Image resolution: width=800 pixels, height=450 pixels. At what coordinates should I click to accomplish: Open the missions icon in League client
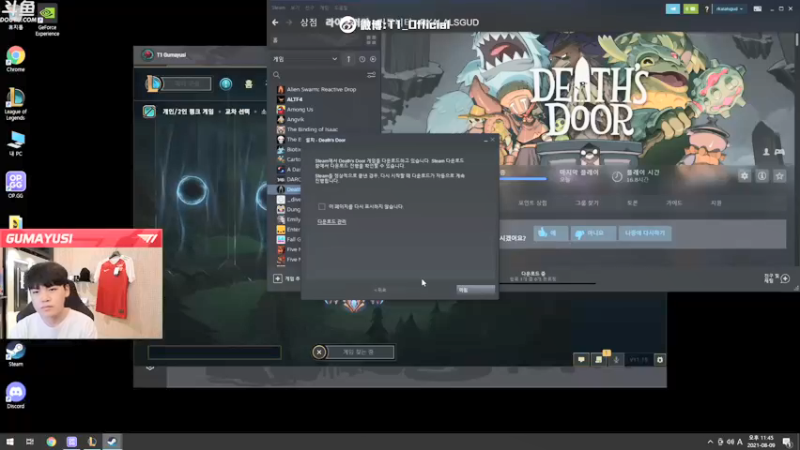click(x=598, y=360)
